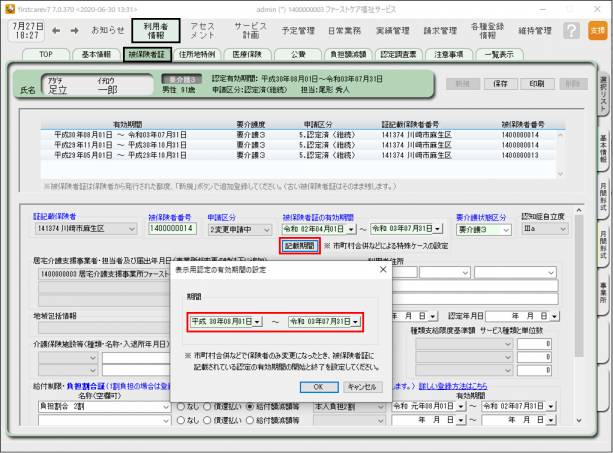The height and width of the screenshot is (453, 613).
Task: Open the 各種登録情報 menu
Action: point(488,30)
